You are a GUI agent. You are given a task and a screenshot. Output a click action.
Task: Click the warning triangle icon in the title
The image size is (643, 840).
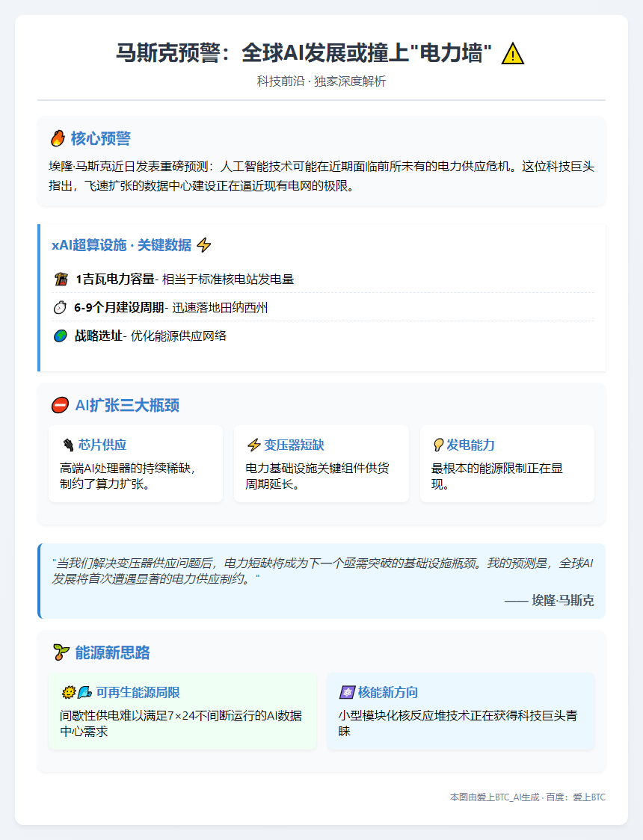point(513,54)
